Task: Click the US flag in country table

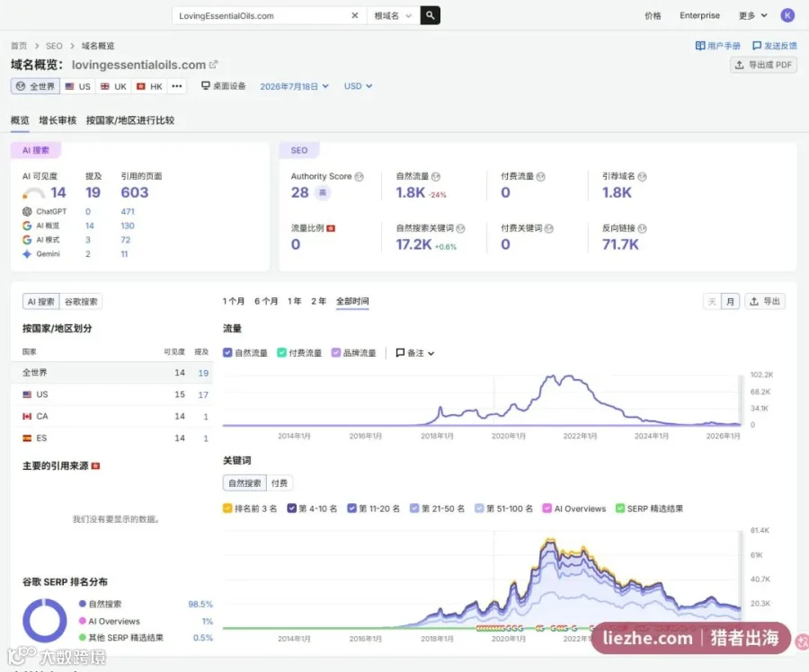Action: (x=27, y=394)
